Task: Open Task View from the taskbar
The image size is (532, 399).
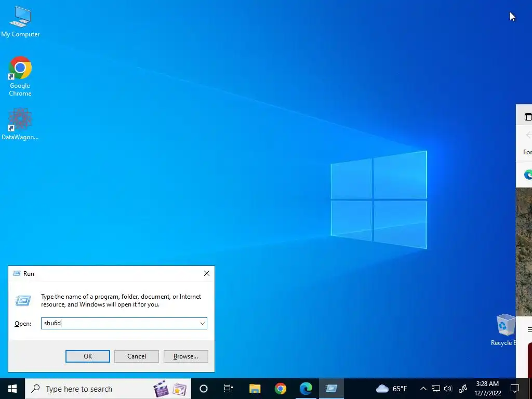Action: point(229,389)
